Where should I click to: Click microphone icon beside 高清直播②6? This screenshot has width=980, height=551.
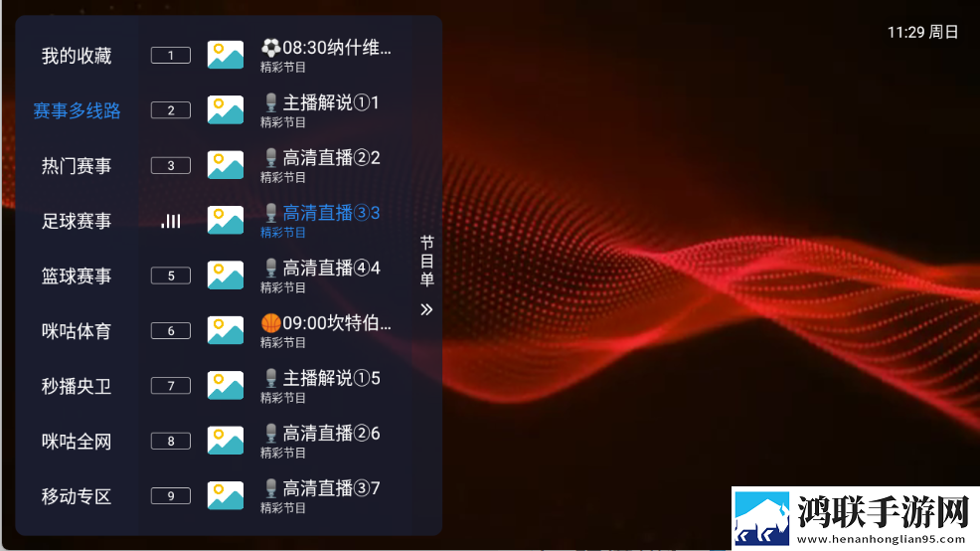click(270, 433)
